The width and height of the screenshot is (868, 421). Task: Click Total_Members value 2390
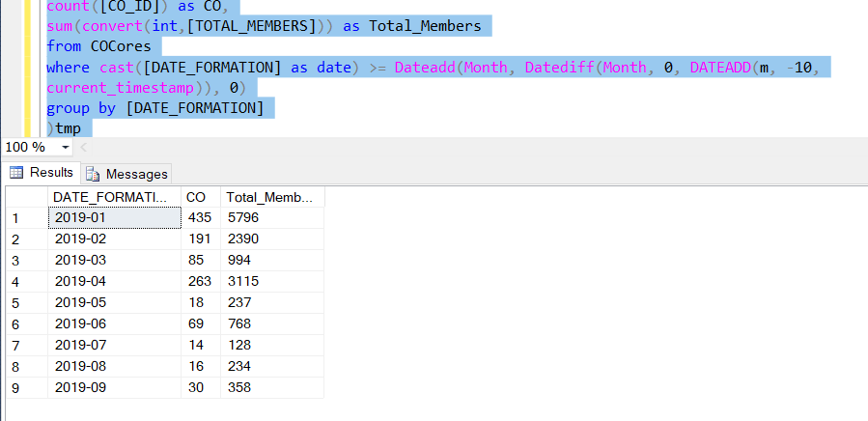point(272,239)
